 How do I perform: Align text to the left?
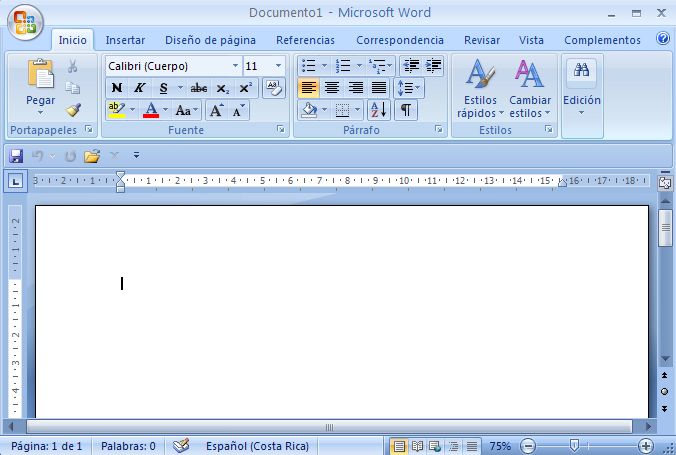point(309,88)
